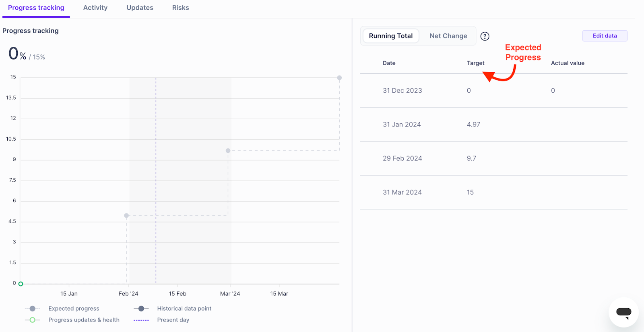Click the 31 Mar 2024 target value 15
The width and height of the screenshot is (644, 332).
tap(470, 193)
